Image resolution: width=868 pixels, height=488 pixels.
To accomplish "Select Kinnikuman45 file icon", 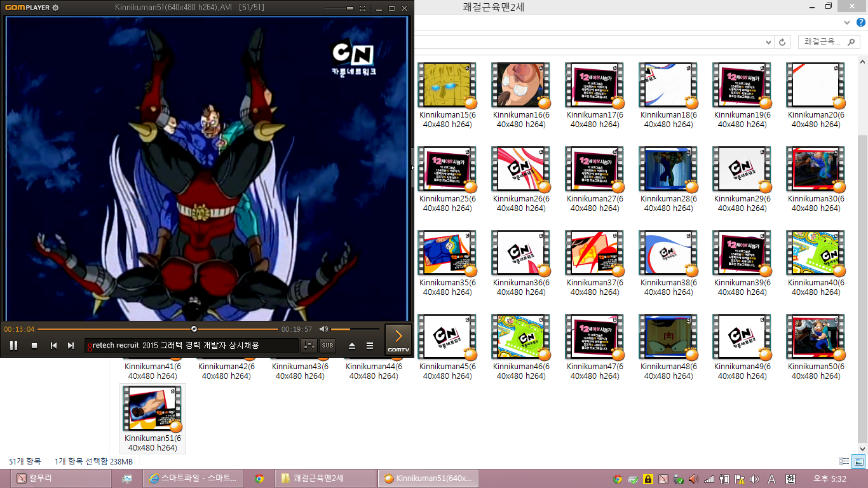I will coord(446,337).
